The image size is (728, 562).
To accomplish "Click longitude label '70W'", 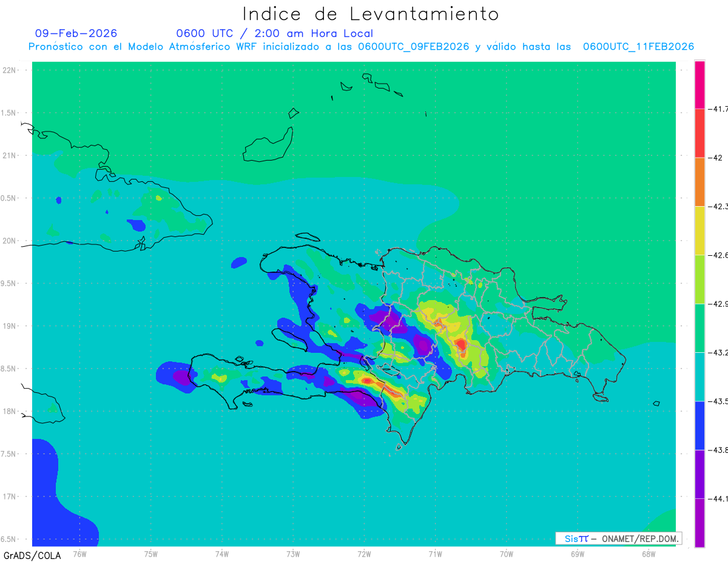I will point(507,554).
